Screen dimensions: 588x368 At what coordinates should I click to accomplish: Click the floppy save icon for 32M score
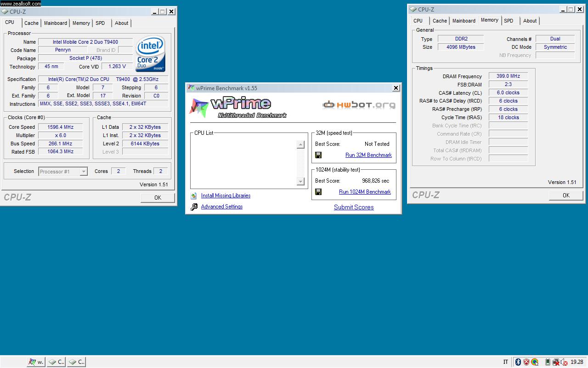(318, 155)
